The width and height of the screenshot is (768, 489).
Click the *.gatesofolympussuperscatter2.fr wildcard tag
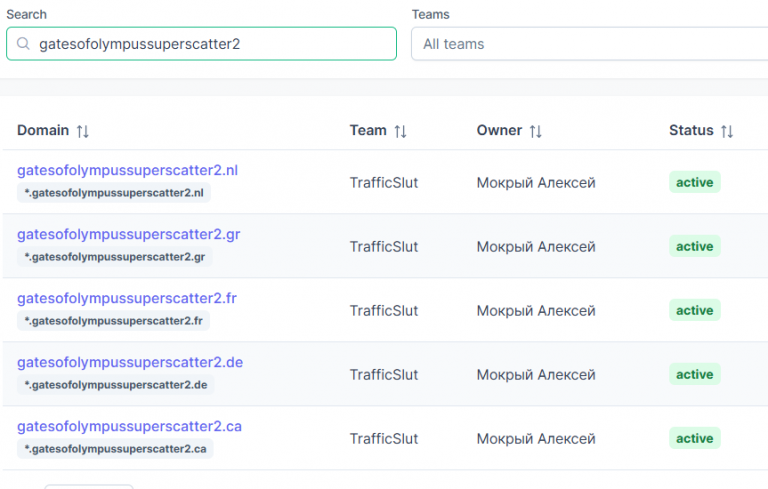pyautogui.click(x=113, y=321)
